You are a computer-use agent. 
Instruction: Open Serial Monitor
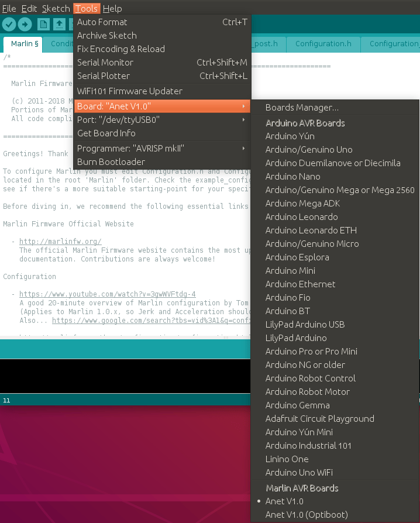(x=162, y=63)
